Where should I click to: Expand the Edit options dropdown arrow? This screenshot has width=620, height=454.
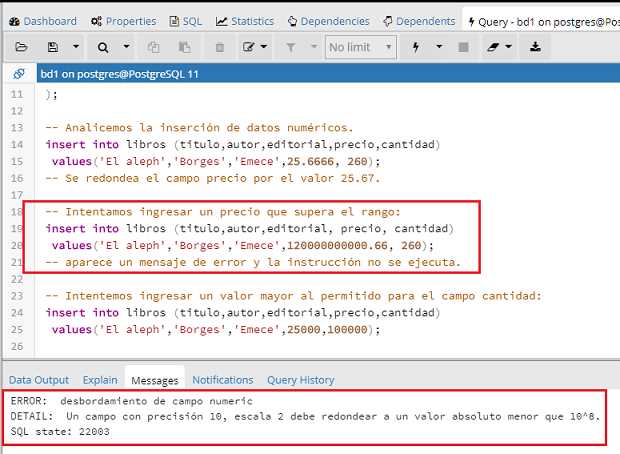(x=264, y=47)
